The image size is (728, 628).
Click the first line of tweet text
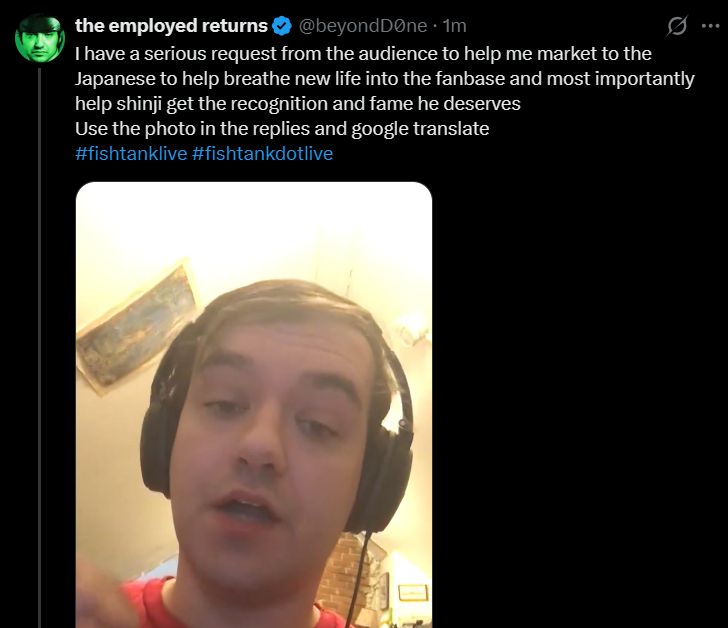(x=363, y=54)
